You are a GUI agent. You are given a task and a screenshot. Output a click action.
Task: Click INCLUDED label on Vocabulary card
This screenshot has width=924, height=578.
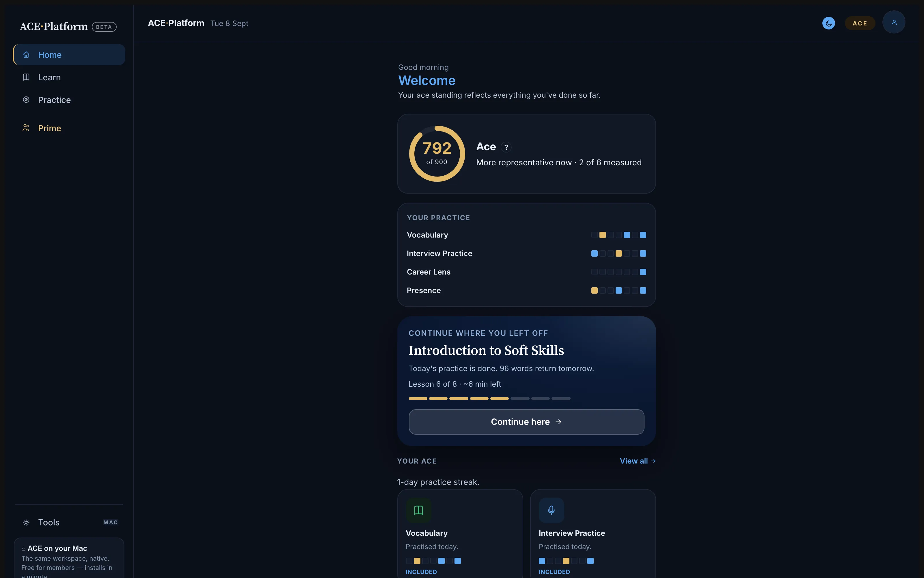click(421, 572)
